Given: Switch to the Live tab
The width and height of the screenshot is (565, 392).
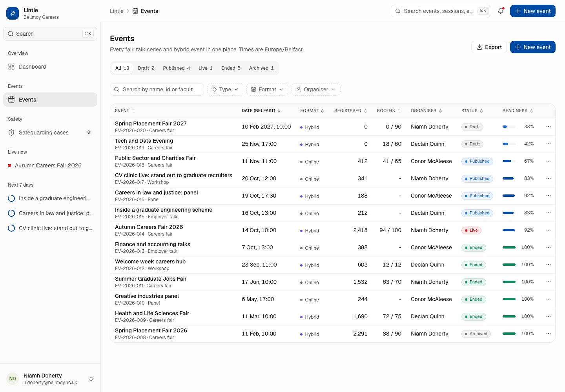Looking at the screenshot, I should click(205, 68).
